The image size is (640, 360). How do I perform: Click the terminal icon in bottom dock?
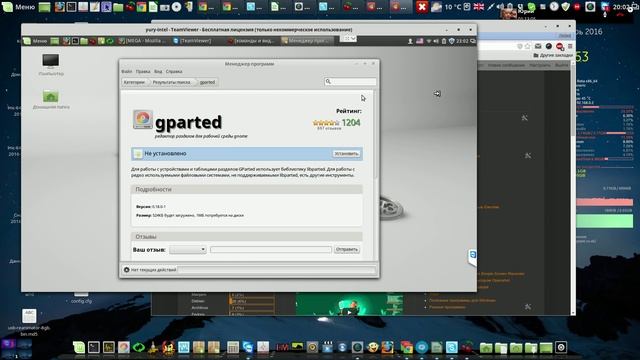(94, 347)
